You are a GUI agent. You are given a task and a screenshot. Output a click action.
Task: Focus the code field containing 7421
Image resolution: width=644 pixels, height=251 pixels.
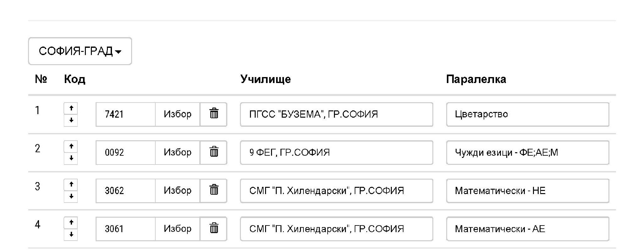126,114
